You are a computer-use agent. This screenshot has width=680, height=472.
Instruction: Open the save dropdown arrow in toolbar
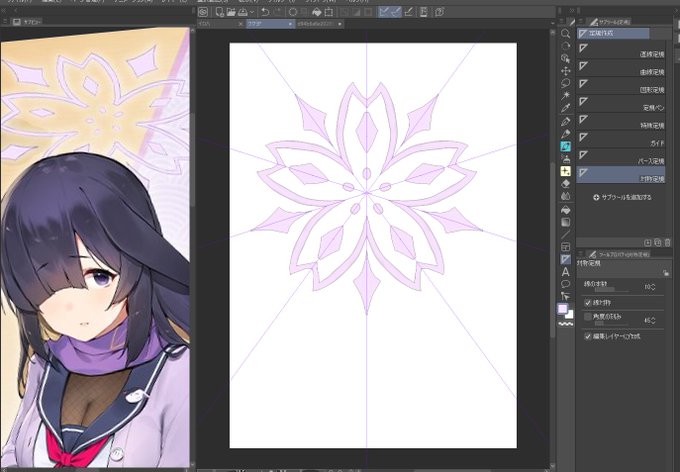pyautogui.click(x=252, y=12)
